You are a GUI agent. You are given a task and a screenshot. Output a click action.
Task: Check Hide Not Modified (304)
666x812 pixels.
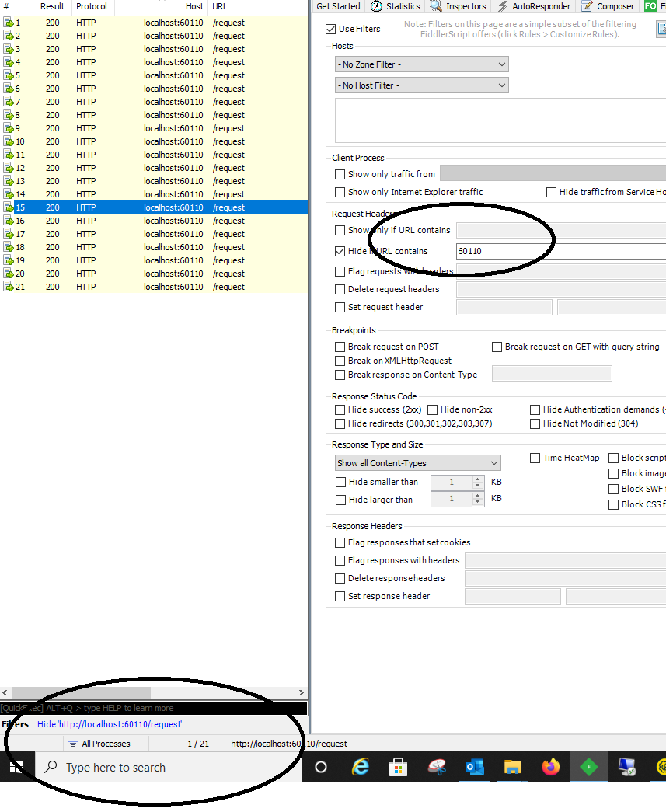point(535,423)
